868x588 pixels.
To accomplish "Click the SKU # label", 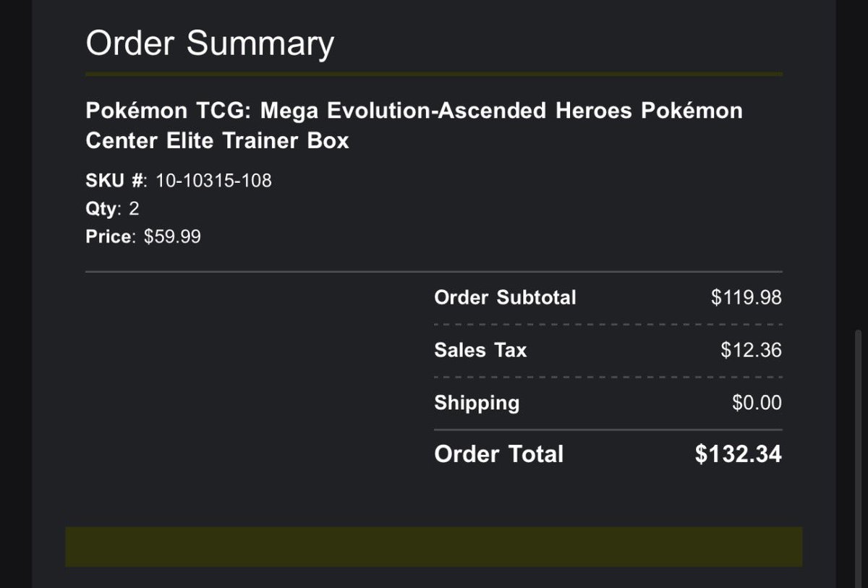I will click(x=116, y=180).
